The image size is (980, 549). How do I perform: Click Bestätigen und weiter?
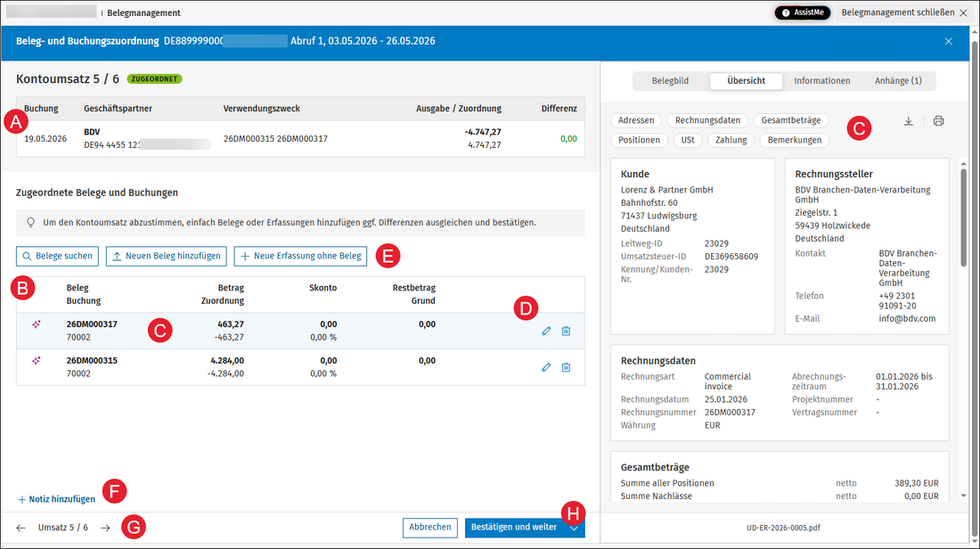514,528
